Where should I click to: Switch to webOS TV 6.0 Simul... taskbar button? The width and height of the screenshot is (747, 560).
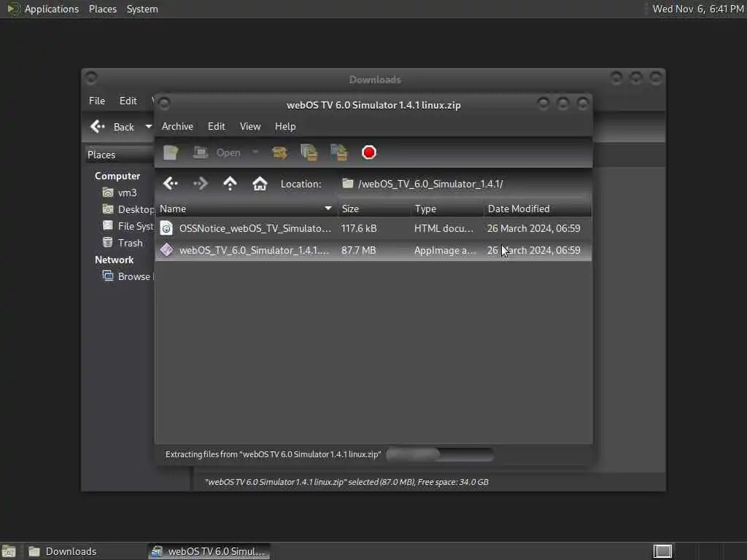point(209,551)
